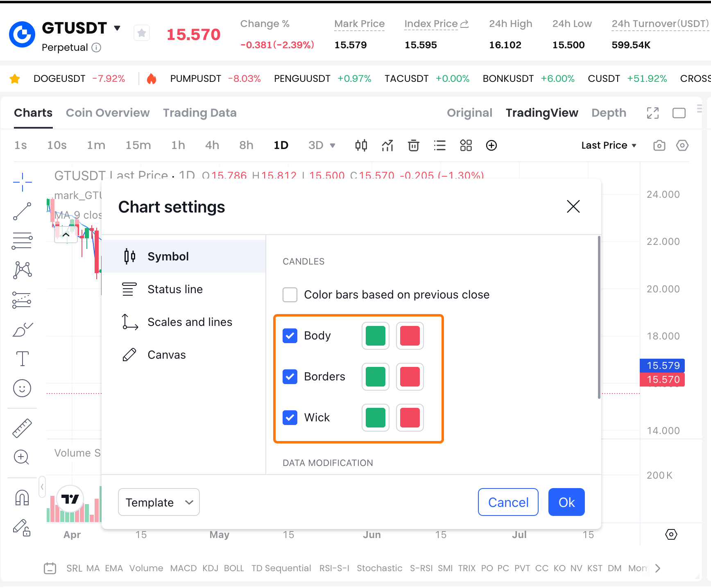This screenshot has height=588, width=711.
Task: Select the trend line drawing tool
Action: [x=22, y=211]
